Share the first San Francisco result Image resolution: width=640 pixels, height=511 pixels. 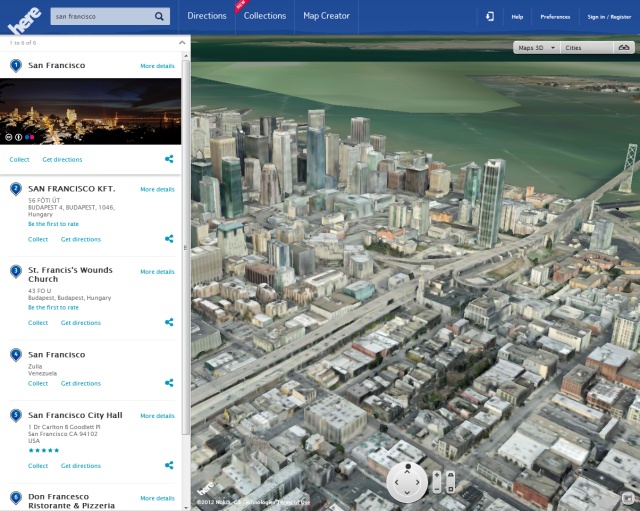tap(169, 159)
